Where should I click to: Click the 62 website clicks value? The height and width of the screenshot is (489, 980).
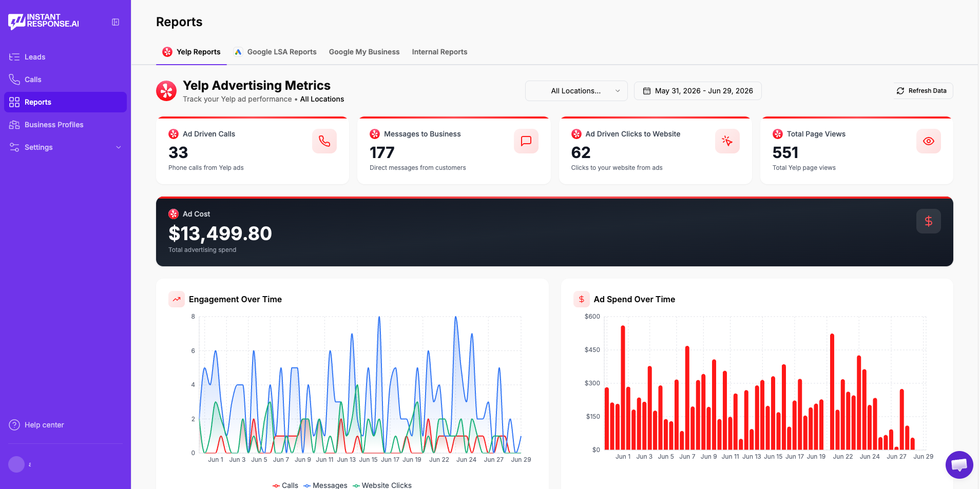click(x=581, y=152)
